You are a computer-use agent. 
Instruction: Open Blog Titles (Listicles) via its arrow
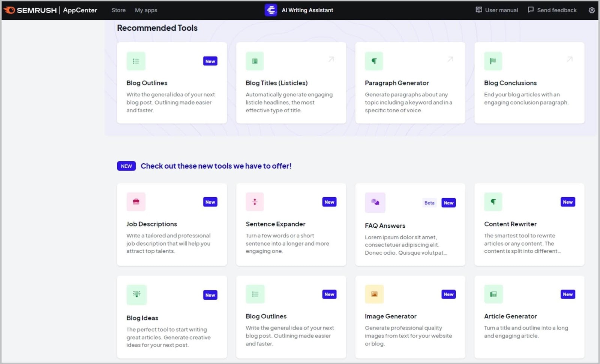[331, 59]
